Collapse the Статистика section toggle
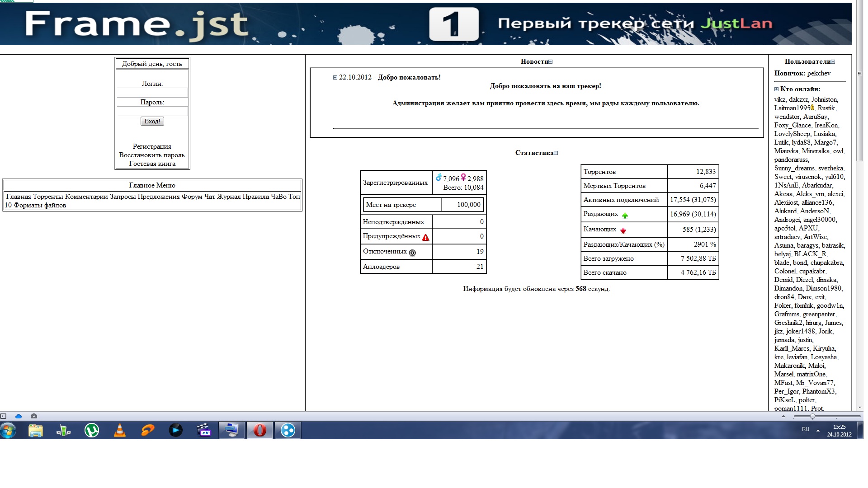 click(x=556, y=153)
